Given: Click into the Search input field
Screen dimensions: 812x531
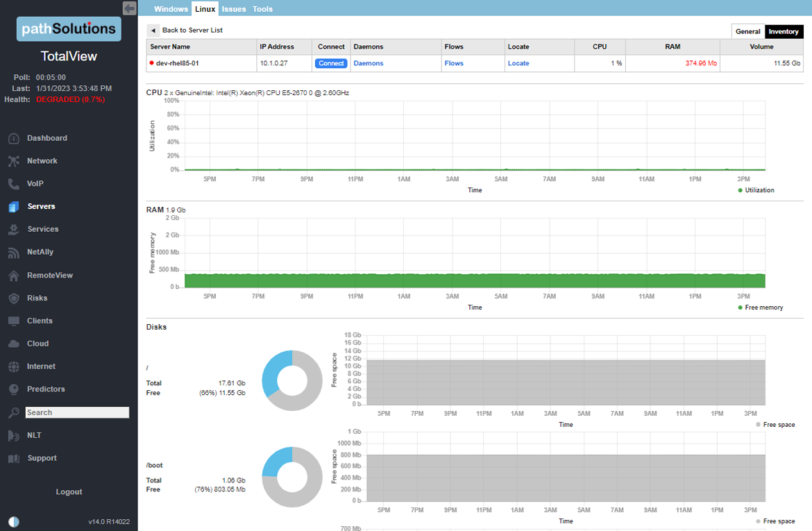Looking at the screenshot, I should tap(77, 412).
